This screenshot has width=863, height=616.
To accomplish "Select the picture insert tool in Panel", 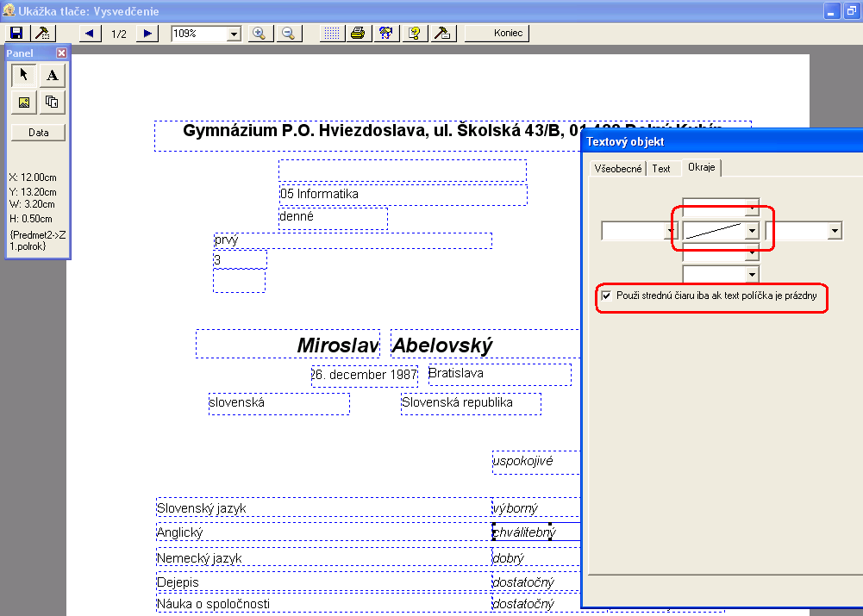I will [x=23, y=103].
